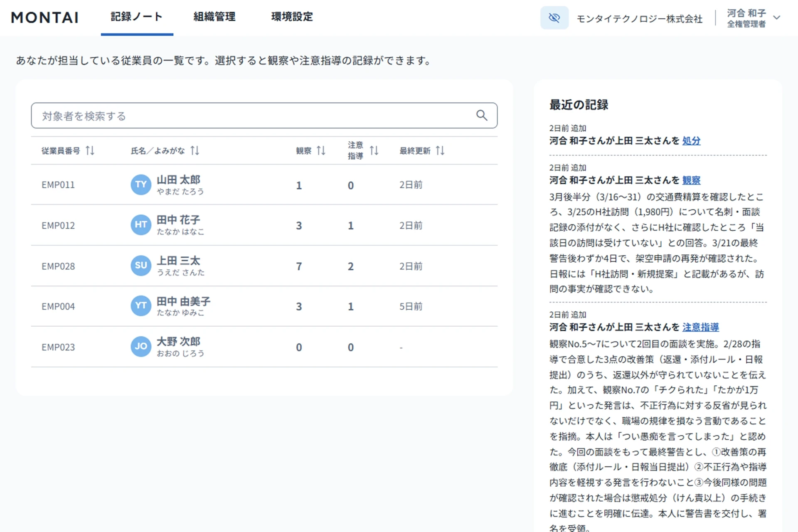Switch to the 組織管理 tab
798x532 pixels.
pyautogui.click(x=214, y=17)
